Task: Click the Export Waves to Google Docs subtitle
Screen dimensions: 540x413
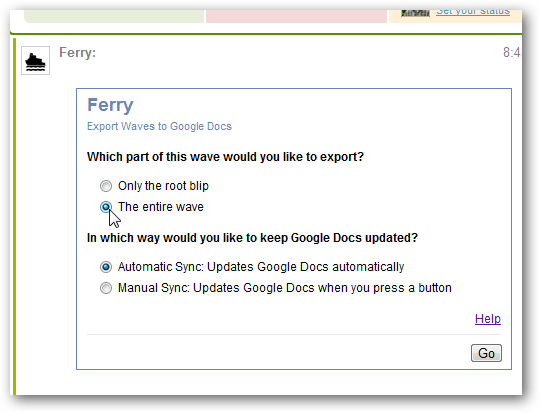Action: pos(159,126)
